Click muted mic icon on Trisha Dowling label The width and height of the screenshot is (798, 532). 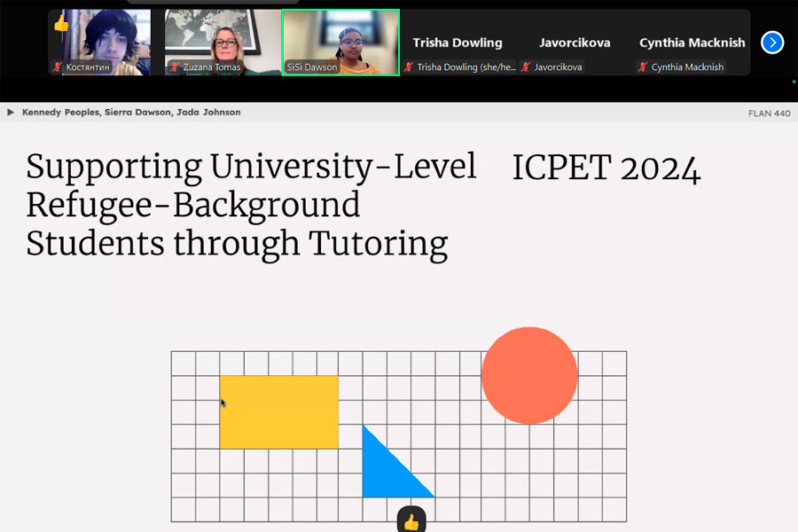(x=409, y=66)
